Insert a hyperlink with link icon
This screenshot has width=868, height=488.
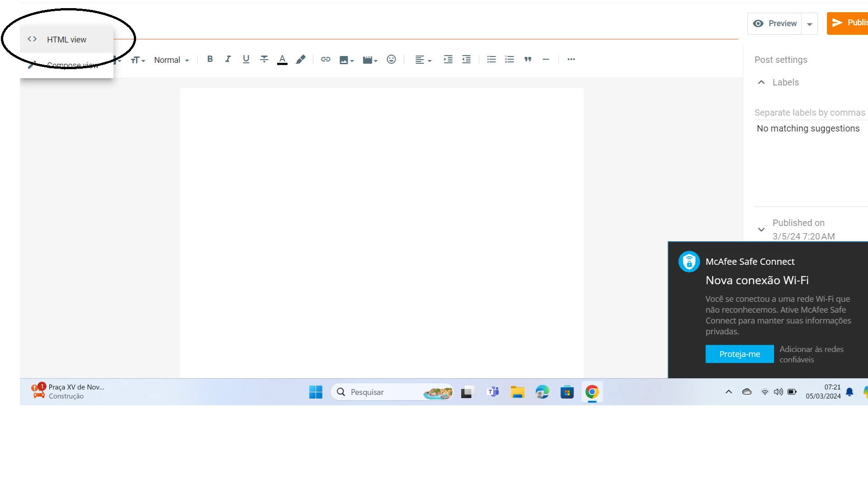point(325,59)
